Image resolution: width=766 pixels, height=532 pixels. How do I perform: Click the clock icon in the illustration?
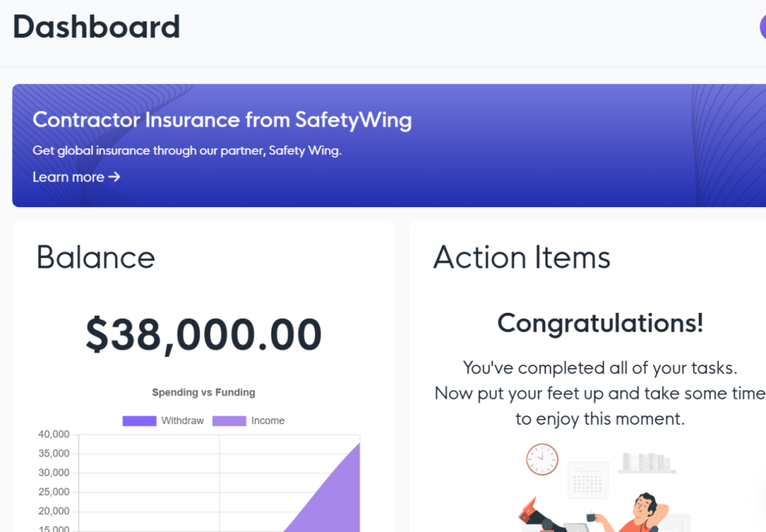pyautogui.click(x=542, y=459)
